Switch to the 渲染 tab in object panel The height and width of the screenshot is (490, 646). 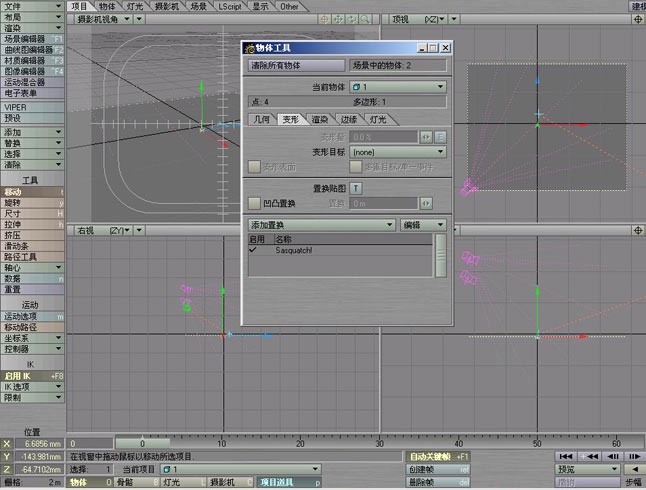pos(320,120)
